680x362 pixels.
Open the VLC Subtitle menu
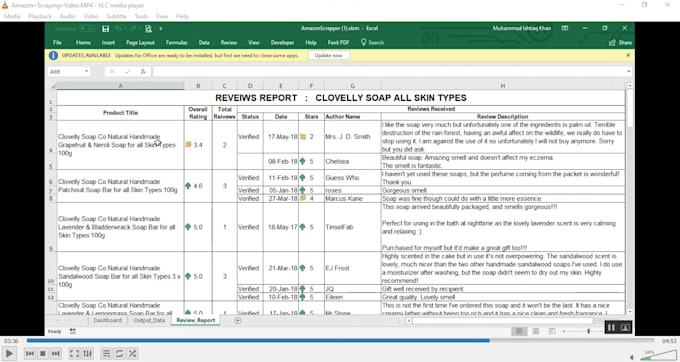point(116,16)
